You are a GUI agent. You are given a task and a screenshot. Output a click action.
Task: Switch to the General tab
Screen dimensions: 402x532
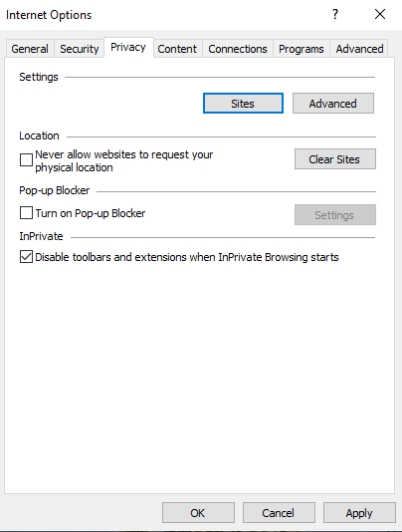30,49
